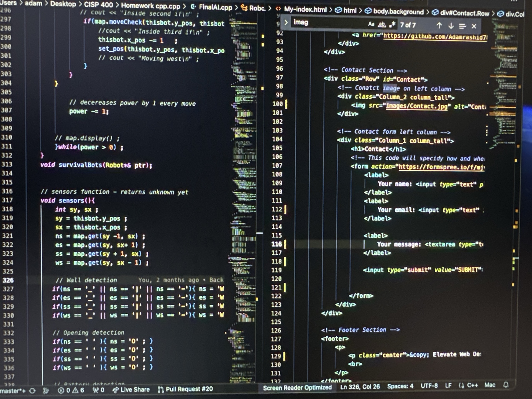Go to previous find match arrow

(439, 26)
